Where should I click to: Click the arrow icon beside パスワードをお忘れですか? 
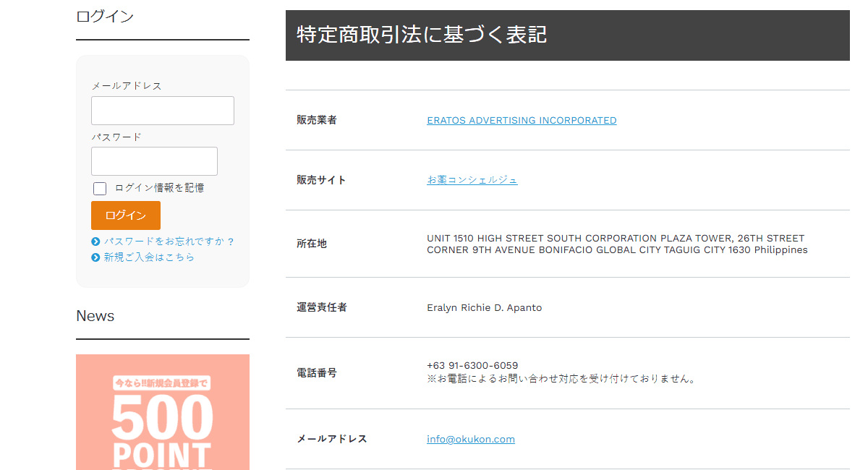click(x=95, y=242)
